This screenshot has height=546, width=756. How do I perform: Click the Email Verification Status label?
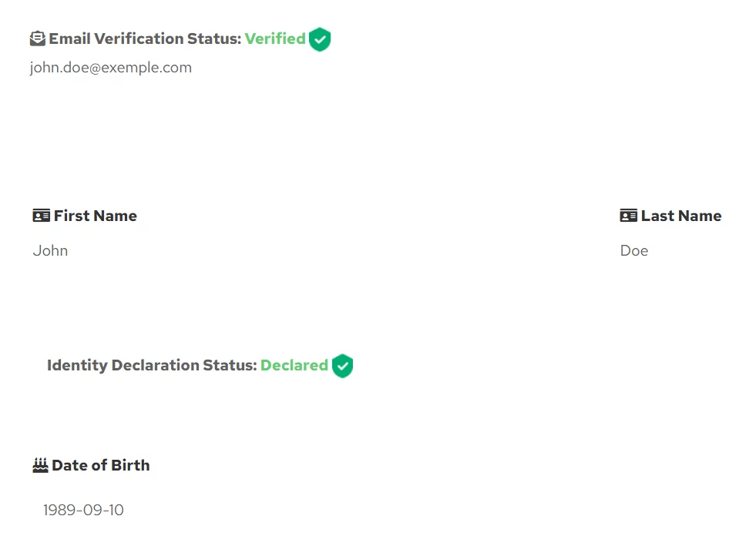pyautogui.click(x=145, y=39)
